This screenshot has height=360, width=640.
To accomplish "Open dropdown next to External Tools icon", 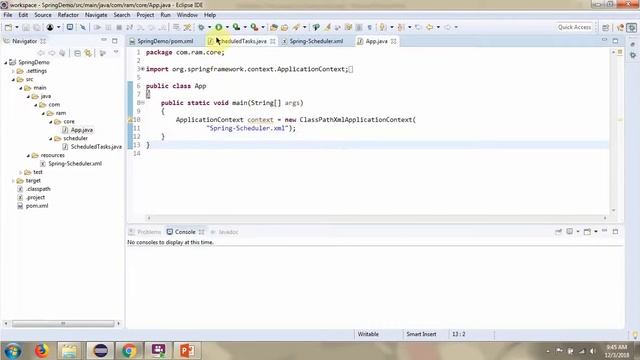I will [x=263, y=27].
